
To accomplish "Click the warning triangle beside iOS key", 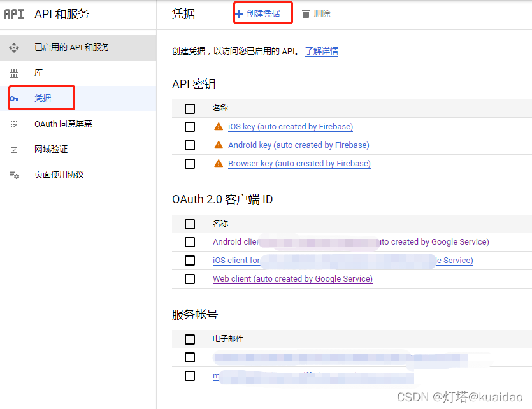I will 219,126.
